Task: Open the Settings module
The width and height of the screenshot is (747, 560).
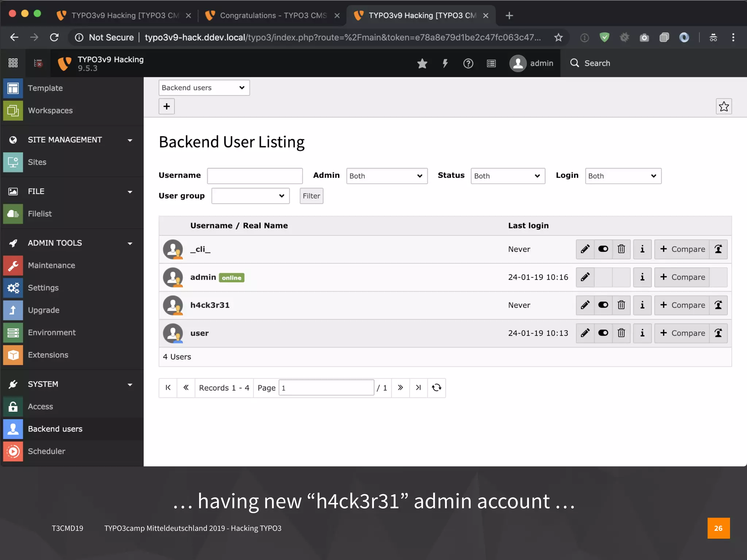Action: click(x=72, y=288)
